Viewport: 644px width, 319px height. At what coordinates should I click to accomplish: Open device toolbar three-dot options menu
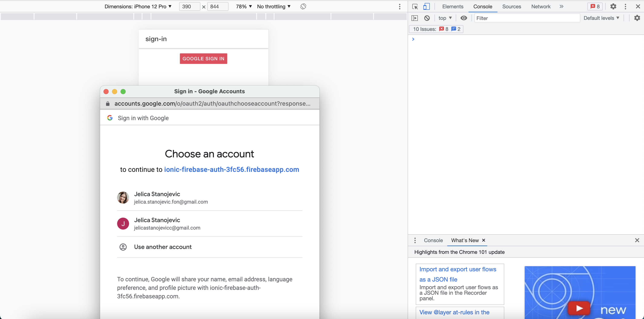click(400, 7)
